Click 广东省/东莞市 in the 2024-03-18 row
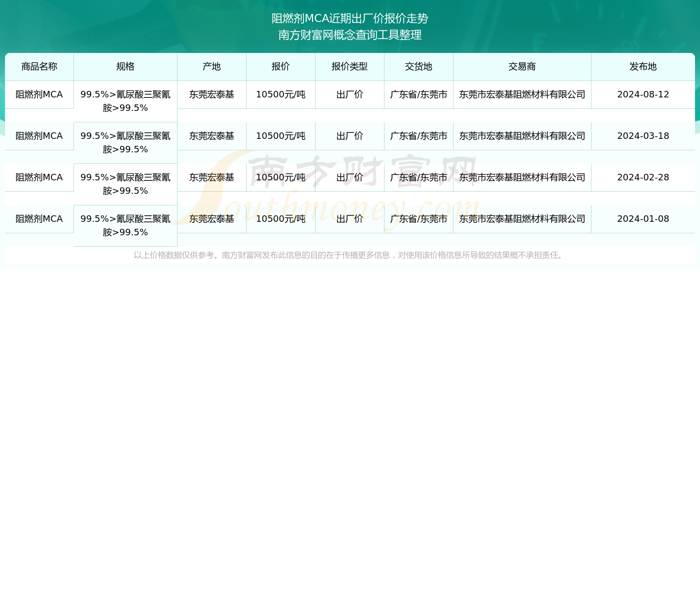 [418, 136]
